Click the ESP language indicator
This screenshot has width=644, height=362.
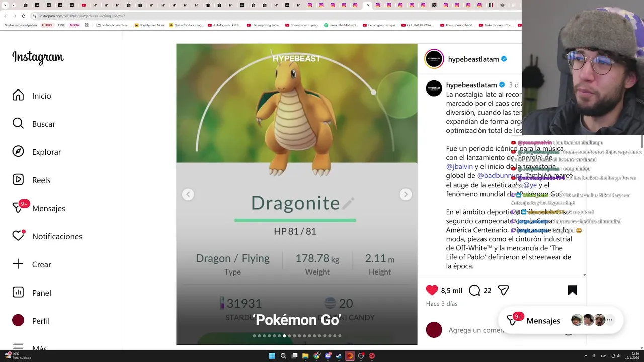tap(604, 356)
